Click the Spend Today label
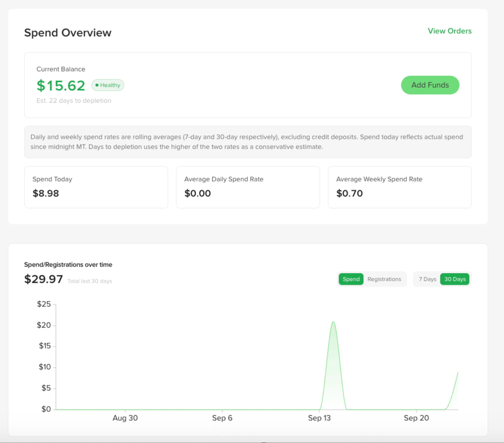The height and width of the screenshot is (443, 504). [x=52, y=179]
